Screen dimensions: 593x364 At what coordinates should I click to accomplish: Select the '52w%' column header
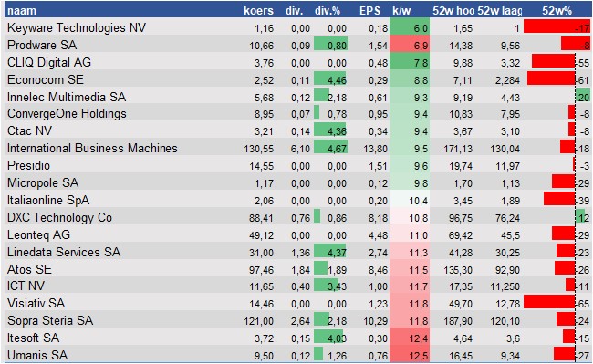point(557,11)
